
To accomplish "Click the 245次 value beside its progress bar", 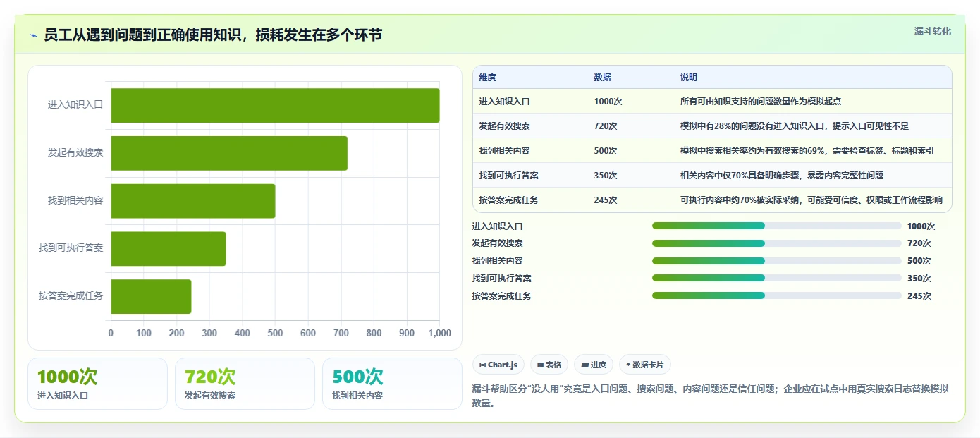I will (x=919, y=296).
